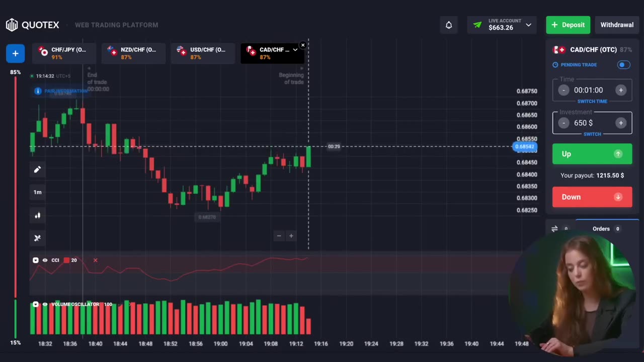Place an Up trade
The height and width of the screenshot is (362, 644).
[x=592, y=154]
